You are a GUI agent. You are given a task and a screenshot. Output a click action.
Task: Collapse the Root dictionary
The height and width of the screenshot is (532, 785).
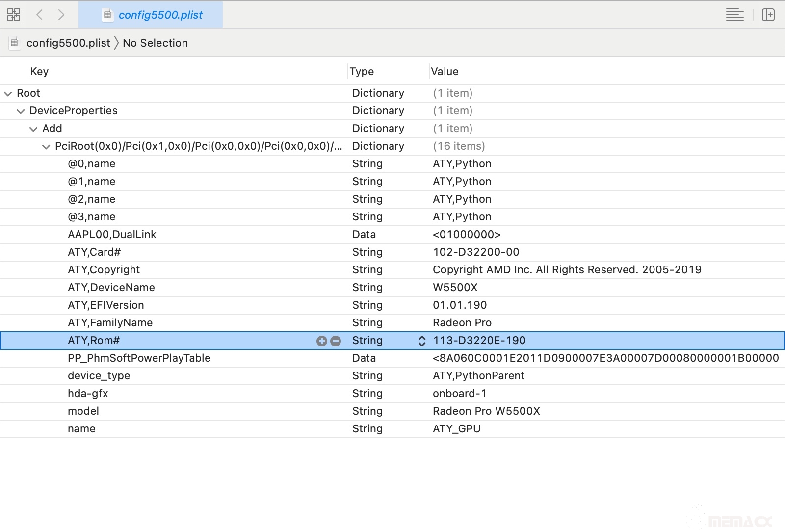point(8,93)
